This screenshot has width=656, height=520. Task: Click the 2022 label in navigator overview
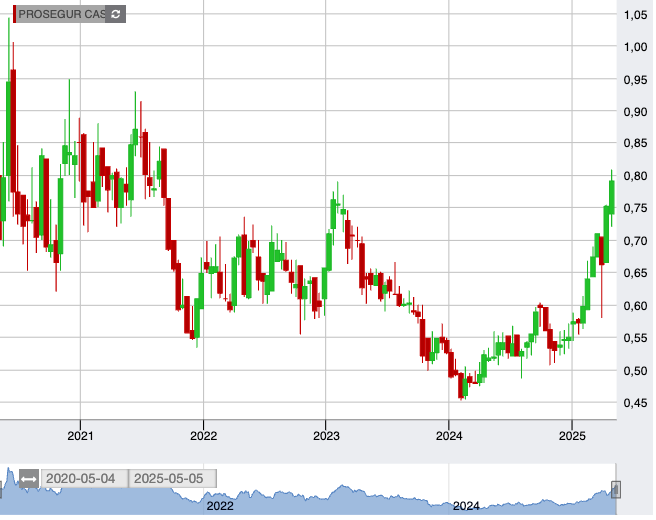[220, 506]
